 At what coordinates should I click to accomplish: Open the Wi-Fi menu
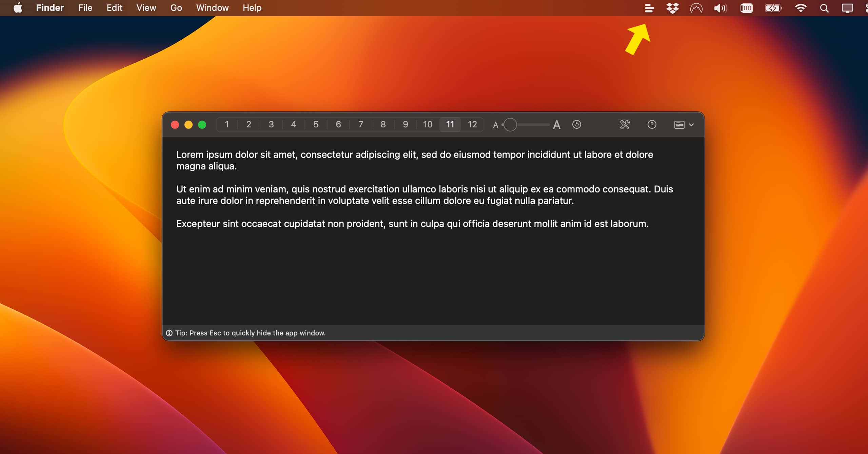tap(801, 8)
